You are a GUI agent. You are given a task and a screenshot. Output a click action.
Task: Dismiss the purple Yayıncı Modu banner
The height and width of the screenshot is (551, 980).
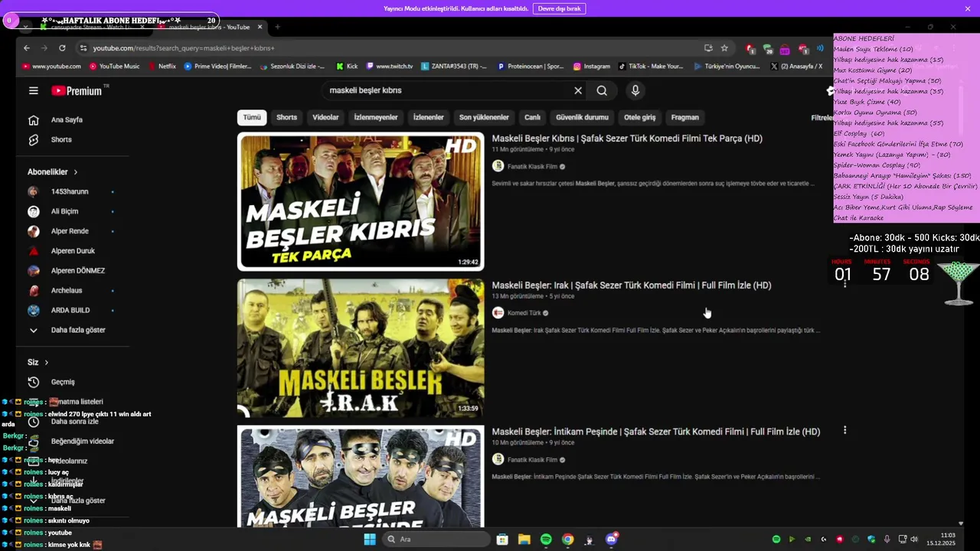968,8
